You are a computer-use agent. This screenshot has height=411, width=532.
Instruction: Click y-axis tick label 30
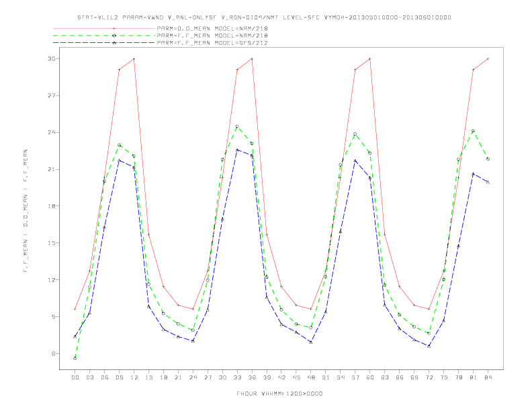pos(51,58)
